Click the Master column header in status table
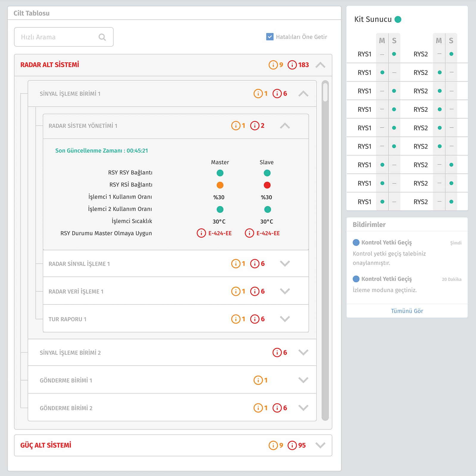Viewport: 476px width, 476px height. [220, 162]
